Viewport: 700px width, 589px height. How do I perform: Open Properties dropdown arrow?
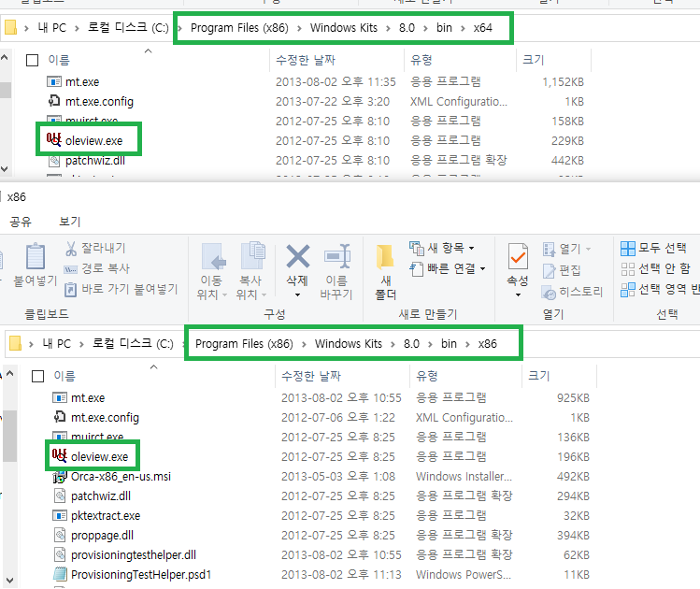(518, 294)
